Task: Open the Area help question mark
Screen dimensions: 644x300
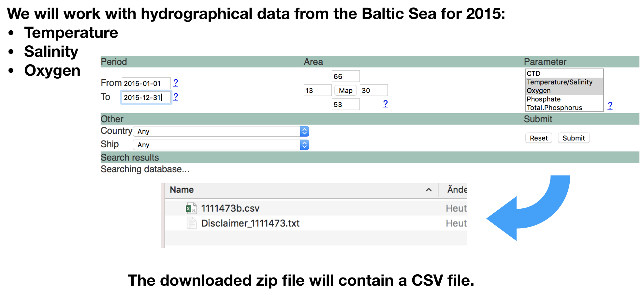Action: point(385,104)
